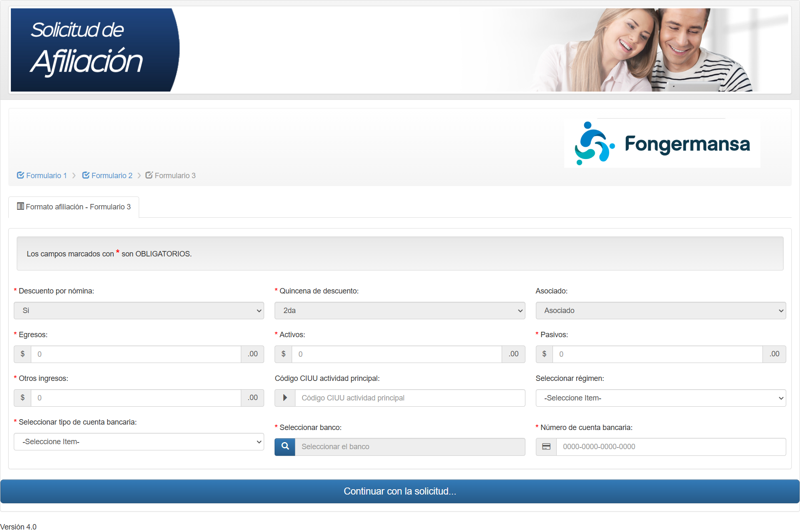Click the Formulario 1 checkmark icon
Viewport: 800px width, 532px height.
click(x=20, y=175)
